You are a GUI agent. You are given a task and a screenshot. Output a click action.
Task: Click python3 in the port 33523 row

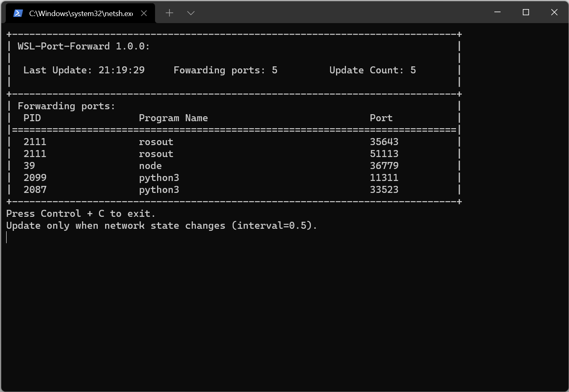click(x=159, y=190)
